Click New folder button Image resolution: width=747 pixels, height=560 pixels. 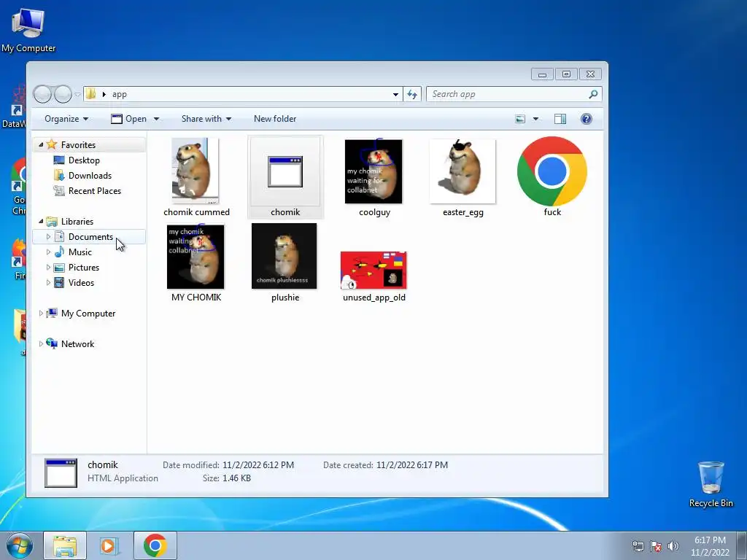[x=275, y=119]
